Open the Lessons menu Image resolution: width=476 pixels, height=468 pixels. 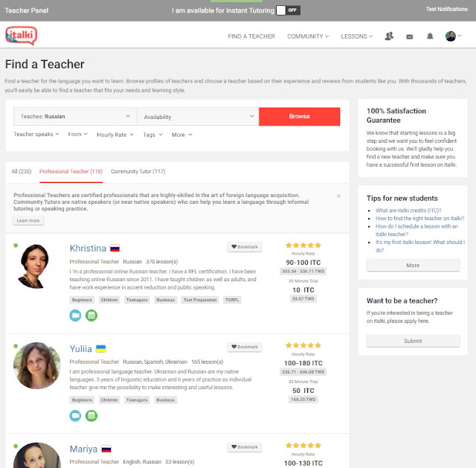click(356, 36)
